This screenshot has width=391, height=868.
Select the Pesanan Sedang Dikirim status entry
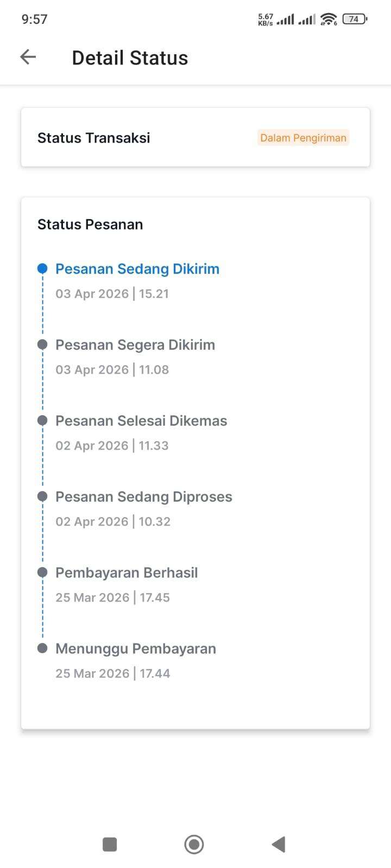[137, 269]
